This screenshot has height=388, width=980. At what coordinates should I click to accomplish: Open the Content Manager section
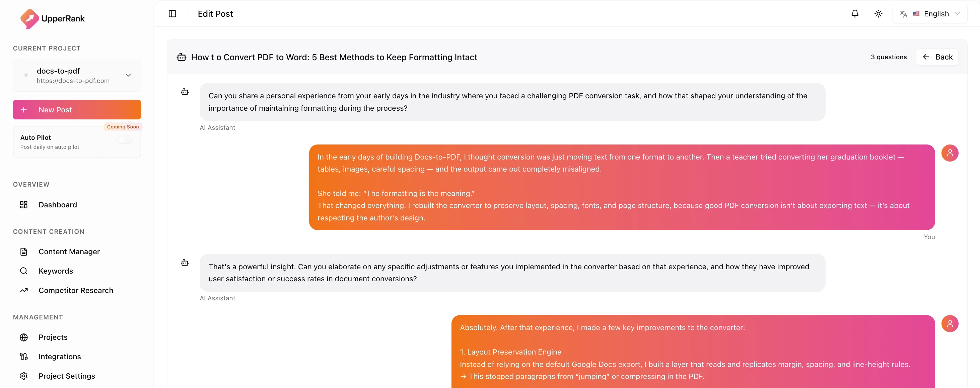[x=69, y=251]
